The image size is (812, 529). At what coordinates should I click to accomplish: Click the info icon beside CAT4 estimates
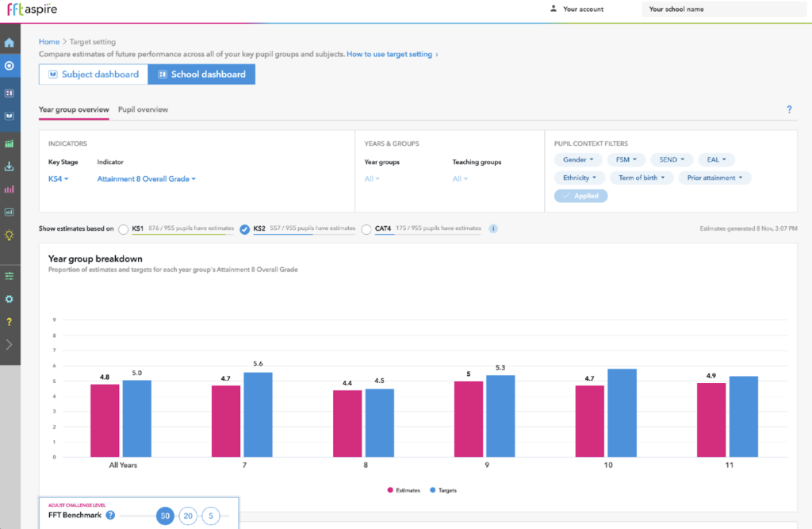click(x=493, y=228)
